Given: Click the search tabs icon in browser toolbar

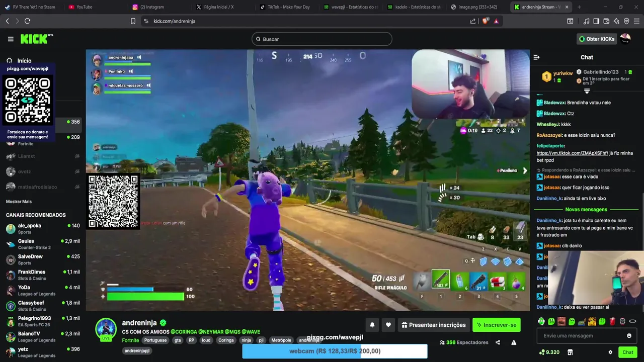Looking at the screenshot, I should (570, 21).
